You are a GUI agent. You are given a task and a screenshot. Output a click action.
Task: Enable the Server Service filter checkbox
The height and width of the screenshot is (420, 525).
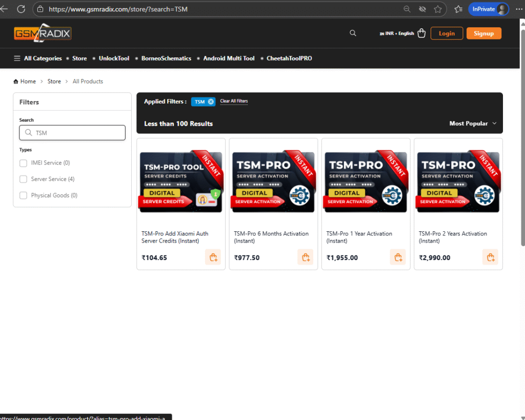tap(23, 179)
